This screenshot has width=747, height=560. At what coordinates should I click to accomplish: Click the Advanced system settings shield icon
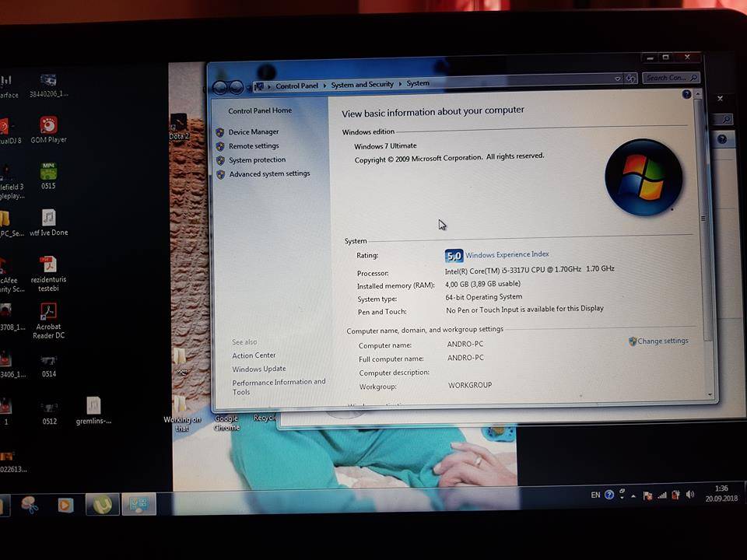[x=220, y=175]
